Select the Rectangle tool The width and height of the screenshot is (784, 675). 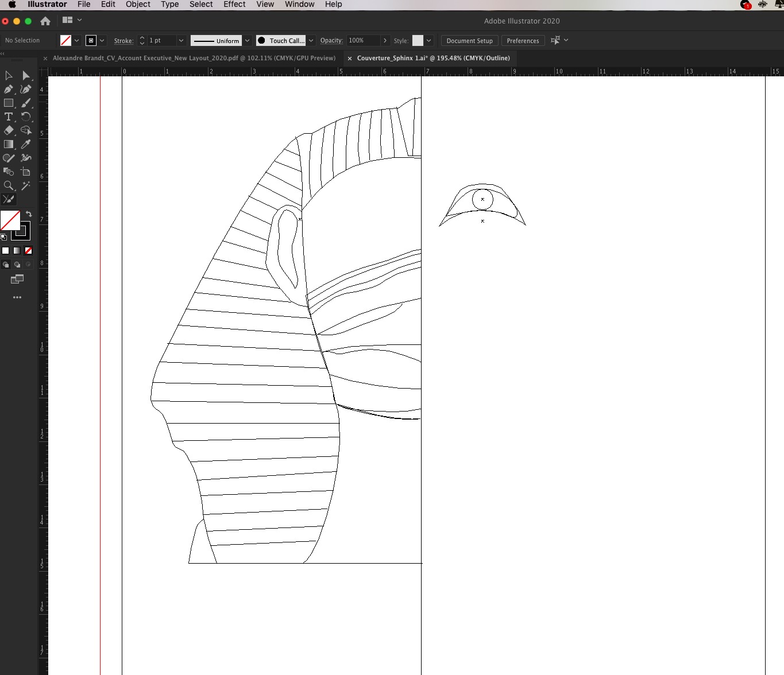(x=9, y=103)
